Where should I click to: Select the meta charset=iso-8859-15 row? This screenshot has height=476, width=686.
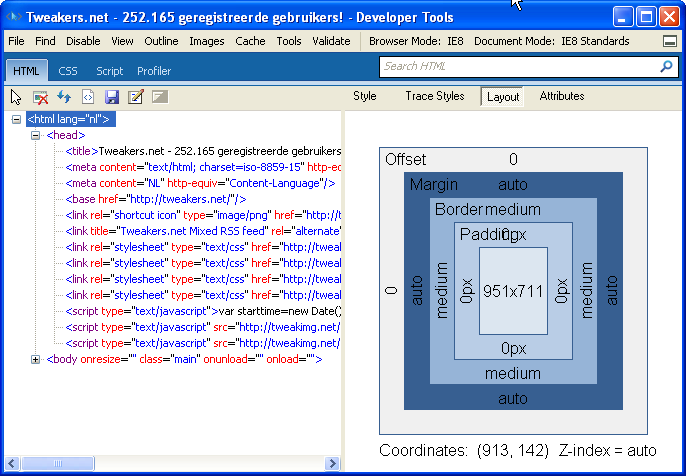[x=203, y=167]
